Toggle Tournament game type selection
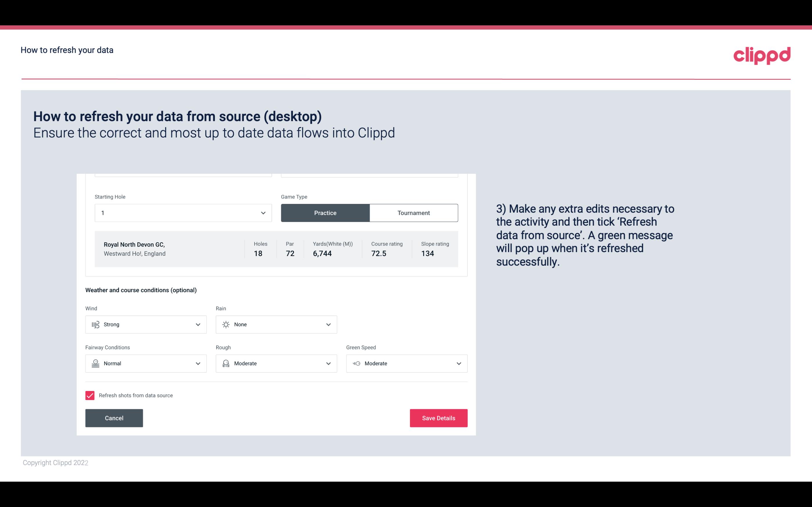Image resolution: width=812 pixels, height=507 pixels. click(x=413, y=213)
